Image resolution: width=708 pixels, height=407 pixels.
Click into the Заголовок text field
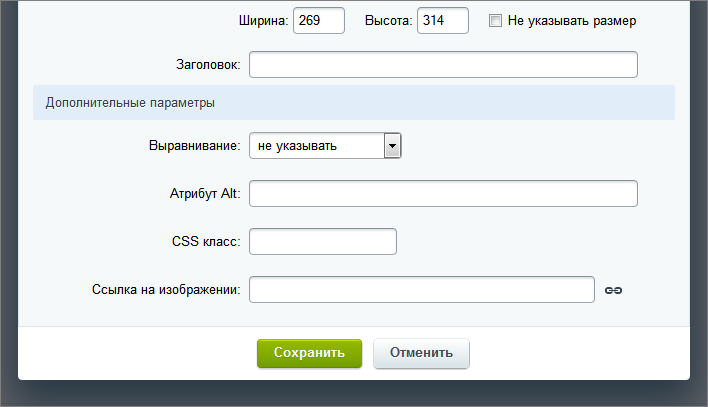pyautogui.click(x=443, y=65)
